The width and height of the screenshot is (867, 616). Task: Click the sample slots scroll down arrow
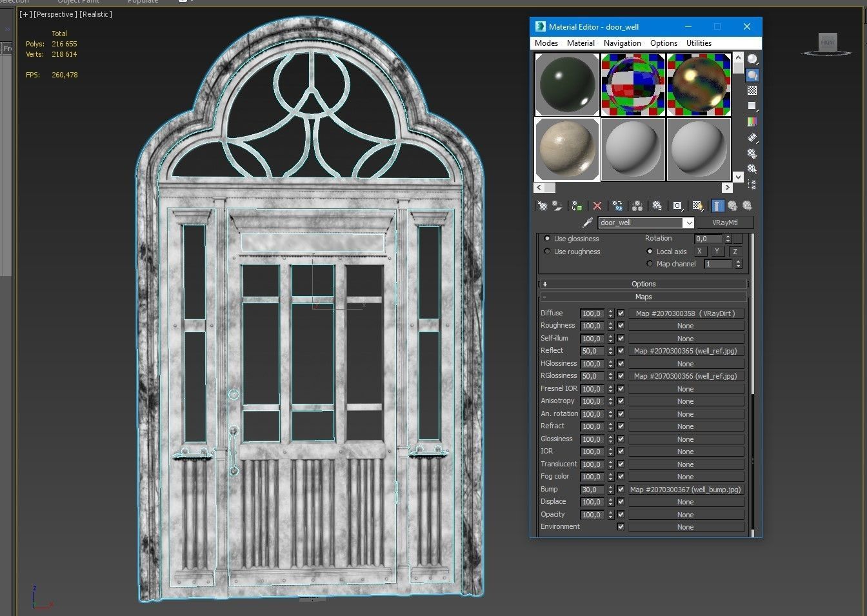(739, 176)
